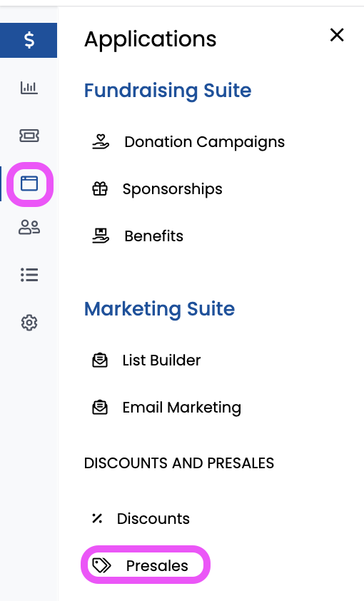Open the settings gear icon

point(29,323)
